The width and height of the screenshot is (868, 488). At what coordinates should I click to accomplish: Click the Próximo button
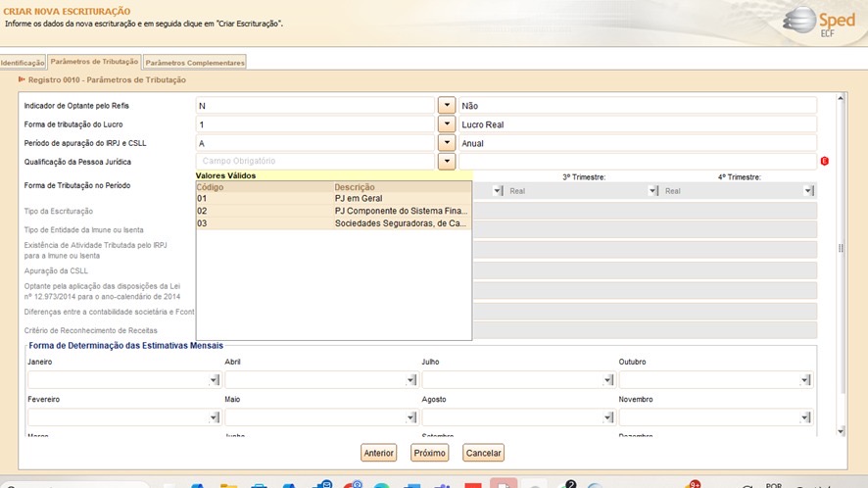(x=429, y=453)
